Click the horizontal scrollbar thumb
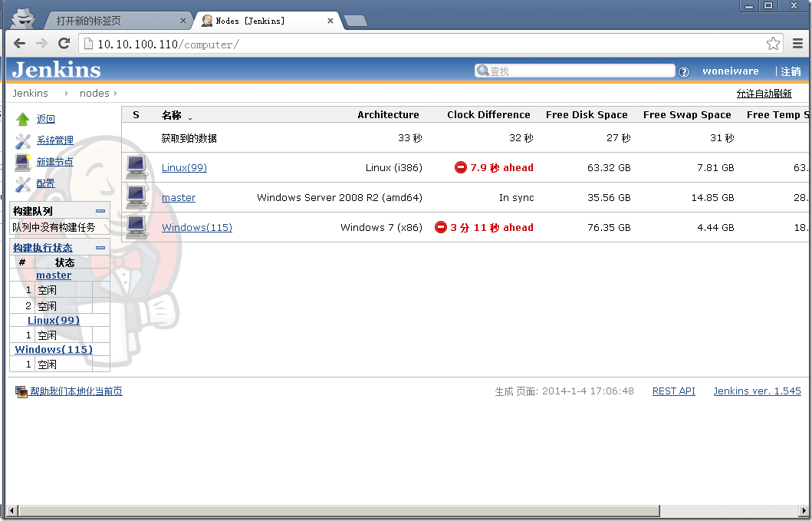This screenshot has height=521, width=812. 339,510
